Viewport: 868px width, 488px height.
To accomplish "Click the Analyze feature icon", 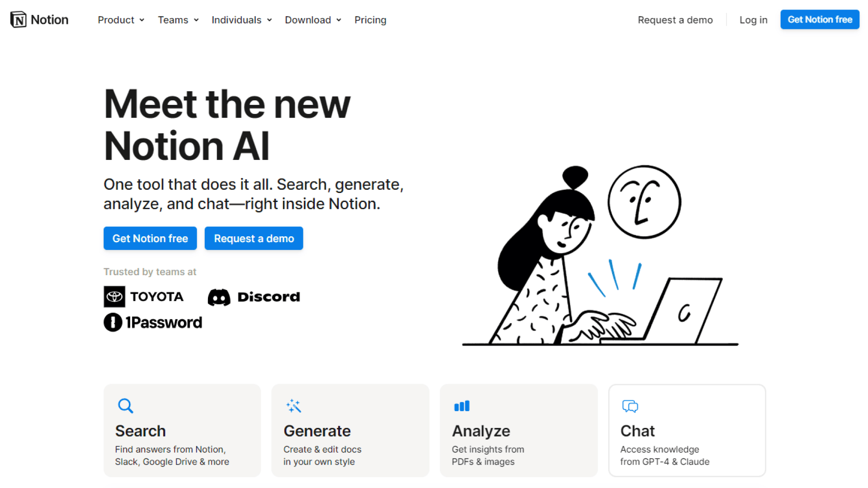I will pyautogui.click(x=462, y=405).
